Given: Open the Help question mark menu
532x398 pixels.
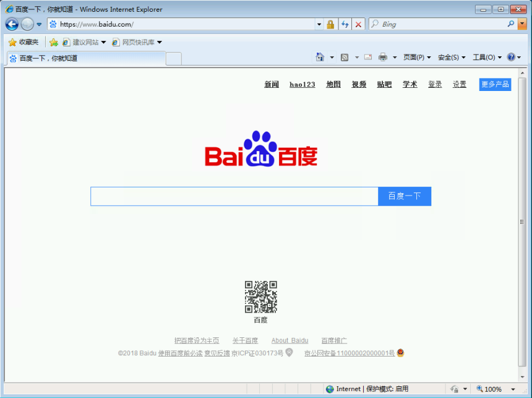Looking at the screenshot, I should (x=513, y=57).
